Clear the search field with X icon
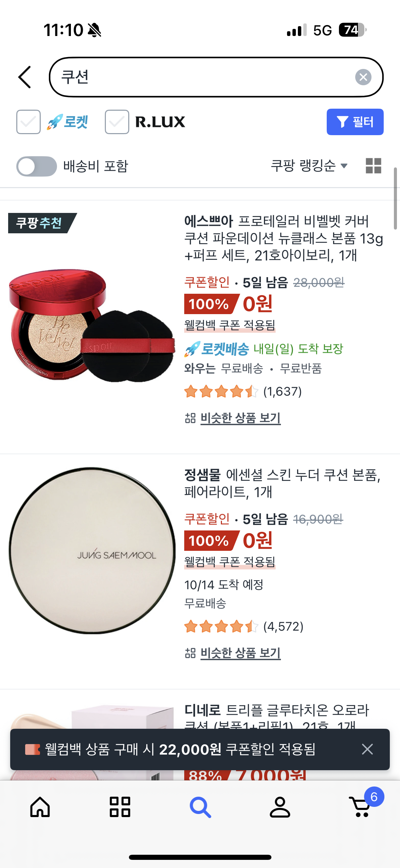400x868 pixels. [x=363, y=77]
